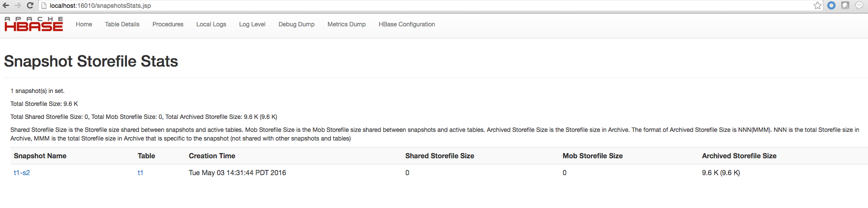Open the Debug Dump page
868x208 pixels.
(x=296, y=24)
